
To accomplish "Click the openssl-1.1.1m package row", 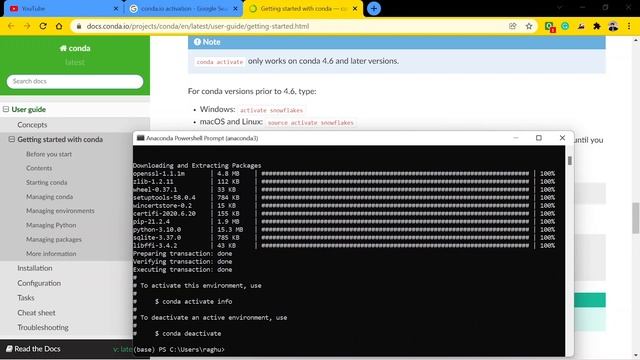I will click(344, 174).
